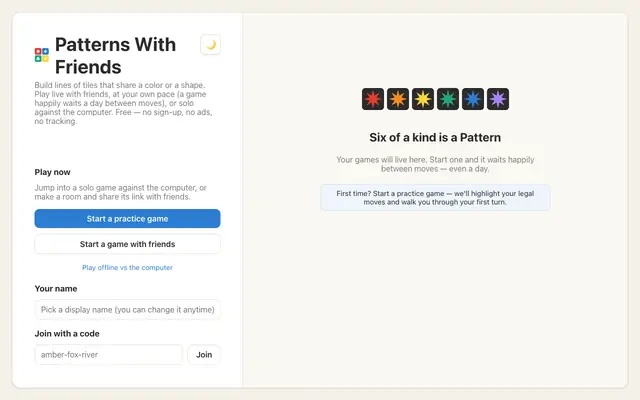Click the 'First time?' practice hint banner
The width and height of the screenshot is (640, 400).
point(435,198)
